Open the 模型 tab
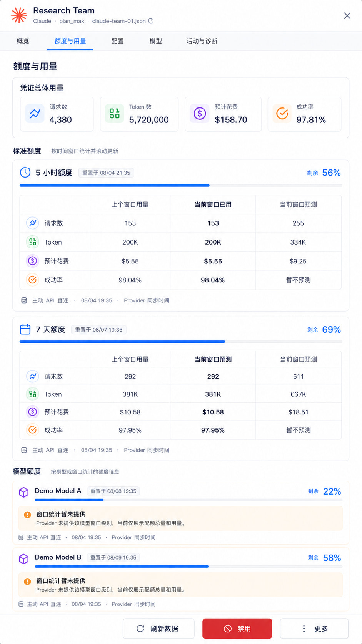The height and width of the screenshot is (644, 362). [x=156, y=41]
